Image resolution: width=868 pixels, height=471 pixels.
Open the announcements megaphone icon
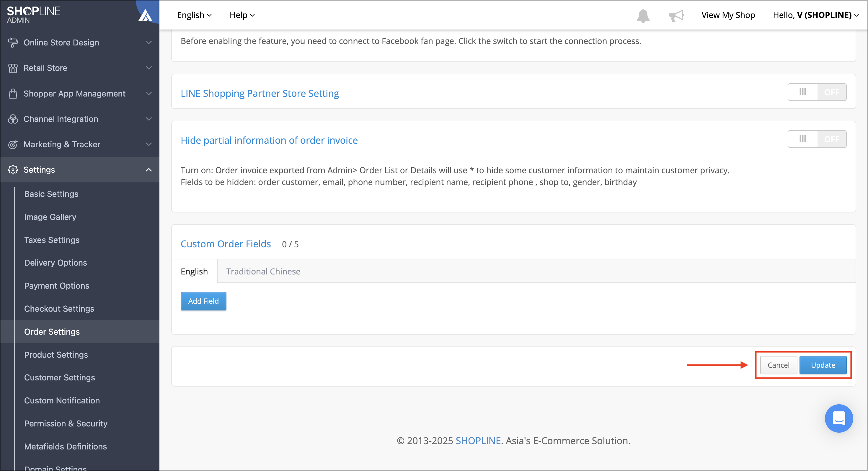point(676,16)
